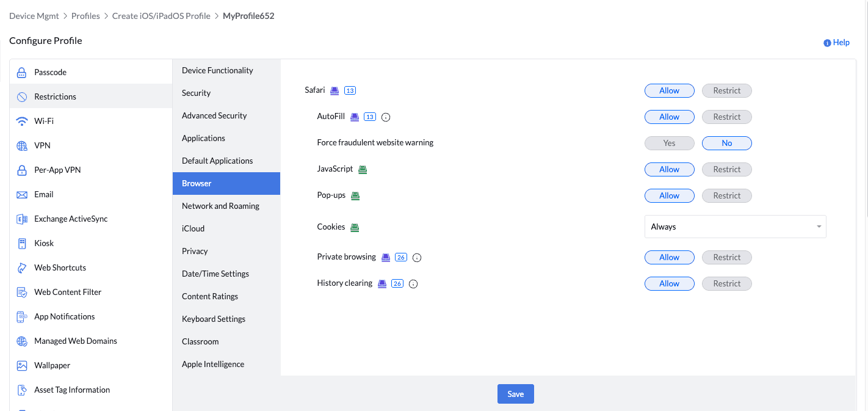Click the green device icon beside Pop-ups

355,196
